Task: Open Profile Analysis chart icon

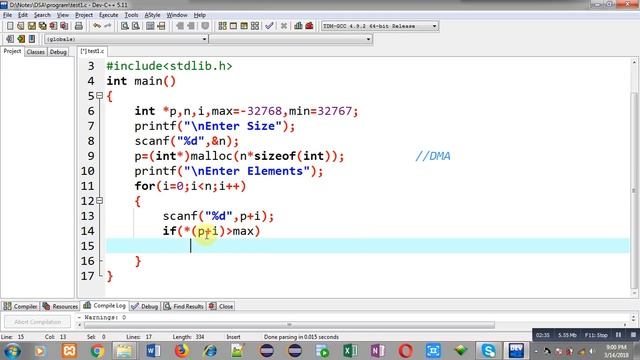Action: pyautogui.click(x=298, y=26)
